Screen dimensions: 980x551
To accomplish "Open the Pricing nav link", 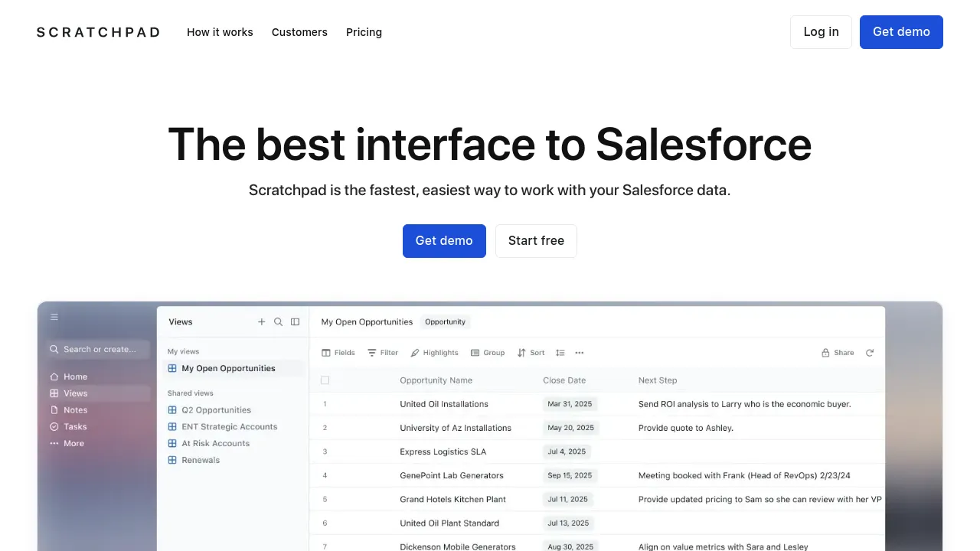I will pyautogui.click(x=364, y=32).
